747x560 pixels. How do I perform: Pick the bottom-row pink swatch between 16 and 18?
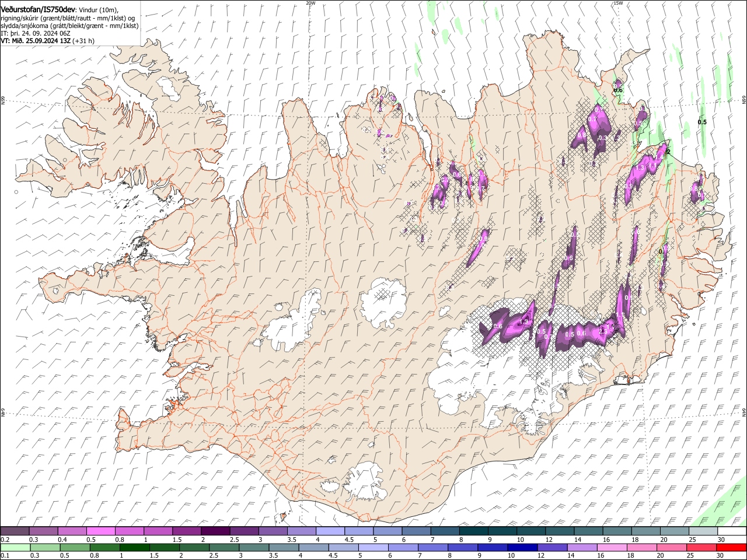pos(612,547)
